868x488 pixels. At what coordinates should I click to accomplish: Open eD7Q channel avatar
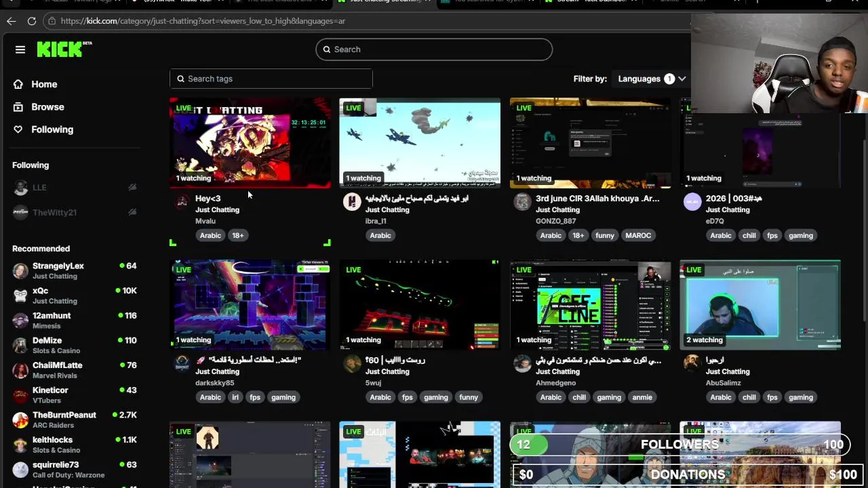[692, 202]
